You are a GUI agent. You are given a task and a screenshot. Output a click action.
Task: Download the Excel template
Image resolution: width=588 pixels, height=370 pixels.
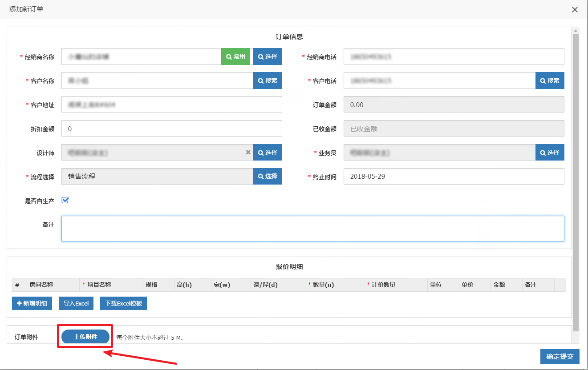pos(123,303)
